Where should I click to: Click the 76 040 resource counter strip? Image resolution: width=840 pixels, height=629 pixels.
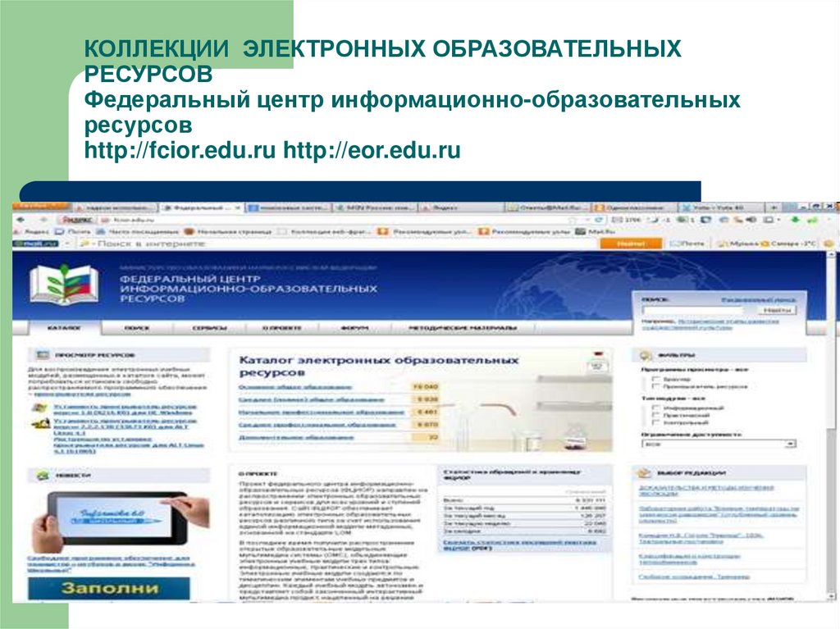(426, 385)
